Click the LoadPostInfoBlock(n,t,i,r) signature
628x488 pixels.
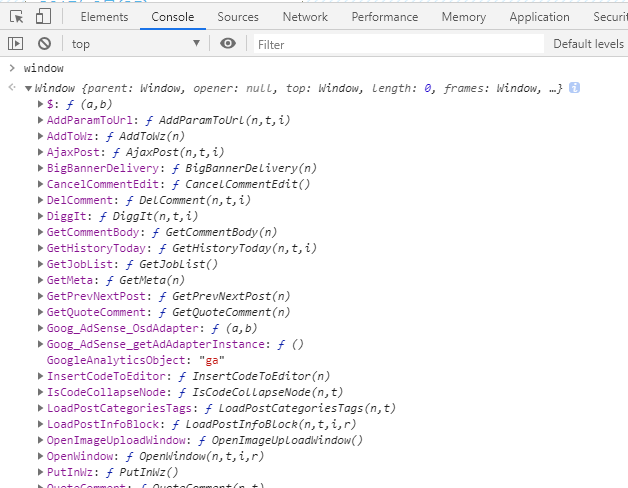click(x=271, y=424)
